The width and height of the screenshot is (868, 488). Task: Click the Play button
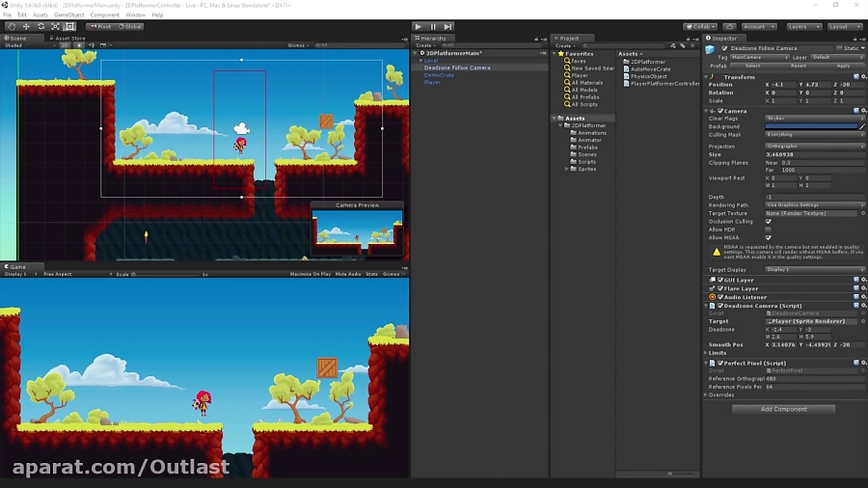[x=419, y=27]
